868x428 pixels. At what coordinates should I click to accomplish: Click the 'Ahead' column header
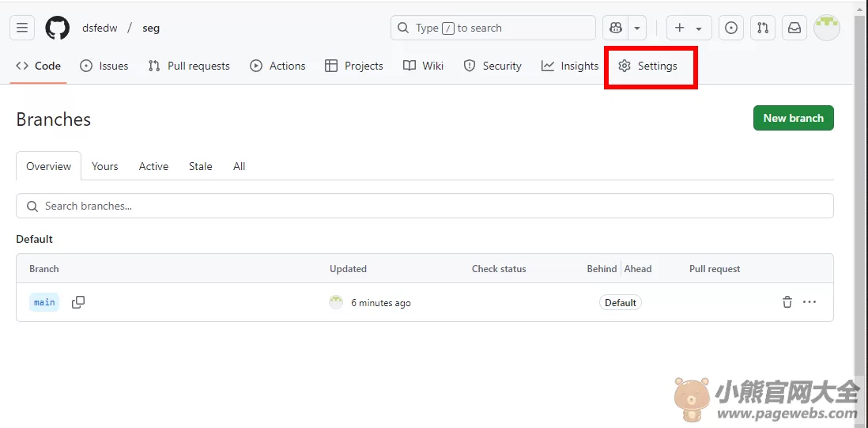[638, 268]
